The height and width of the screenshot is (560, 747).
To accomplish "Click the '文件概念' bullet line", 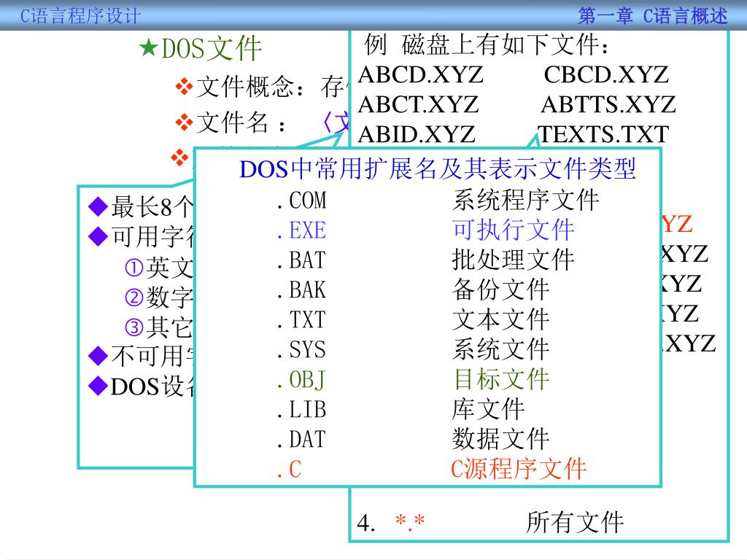I will click(262, 87).
